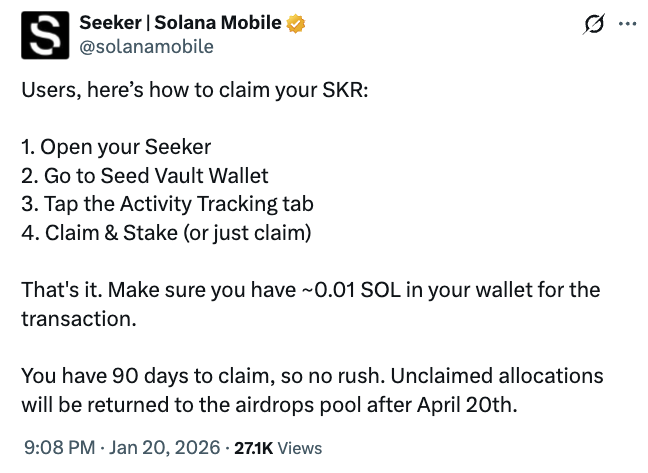
Task: Click step 2 'Go to Seed Vault Wallet'
Action: 145,176
